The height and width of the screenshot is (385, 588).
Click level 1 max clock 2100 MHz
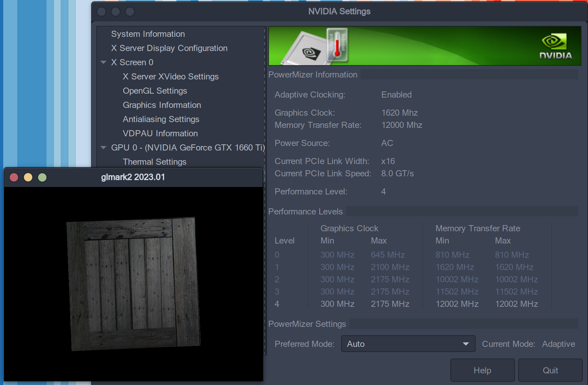pos(390,267)
